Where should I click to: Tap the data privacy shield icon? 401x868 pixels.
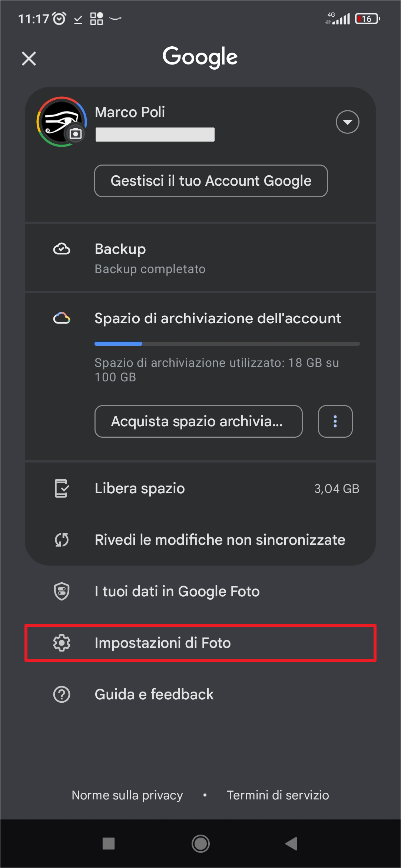pos(62,591)
